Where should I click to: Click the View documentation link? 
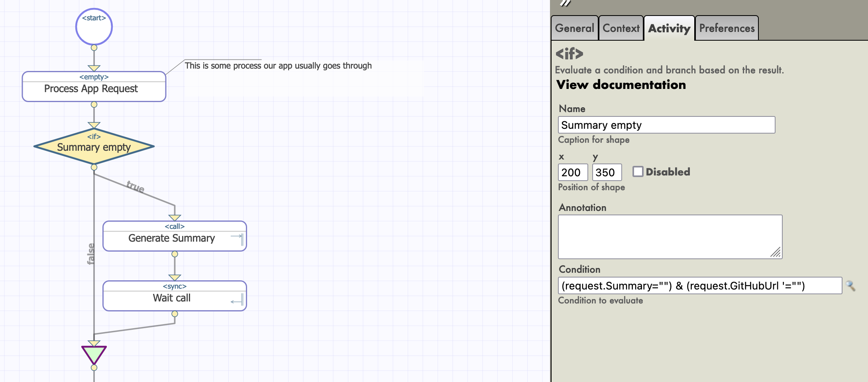click(x=621, y=85)
